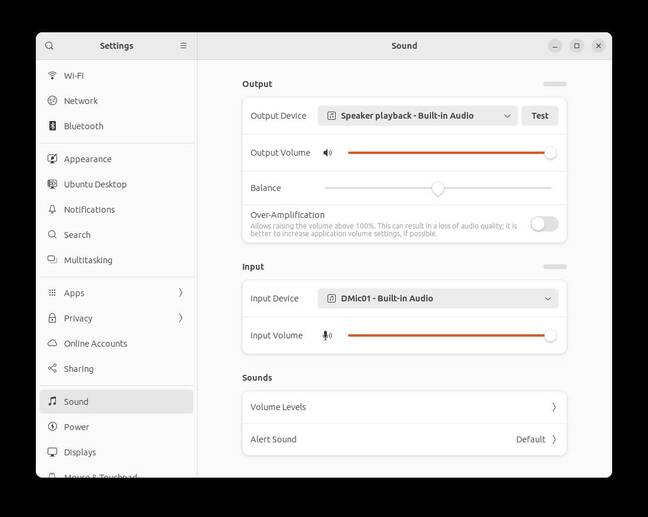Click the Wi-Fi icon in sidebar
648x517 pixels.
tap(53, 76)
